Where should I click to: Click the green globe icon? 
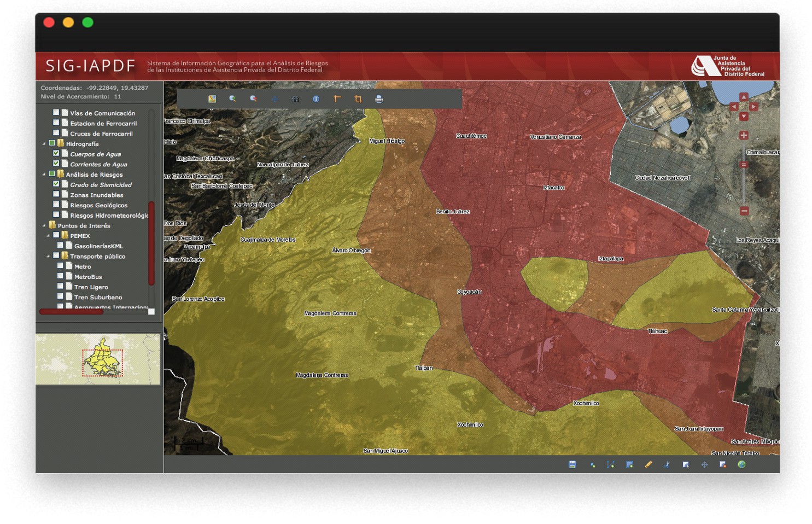coord(741,464)
